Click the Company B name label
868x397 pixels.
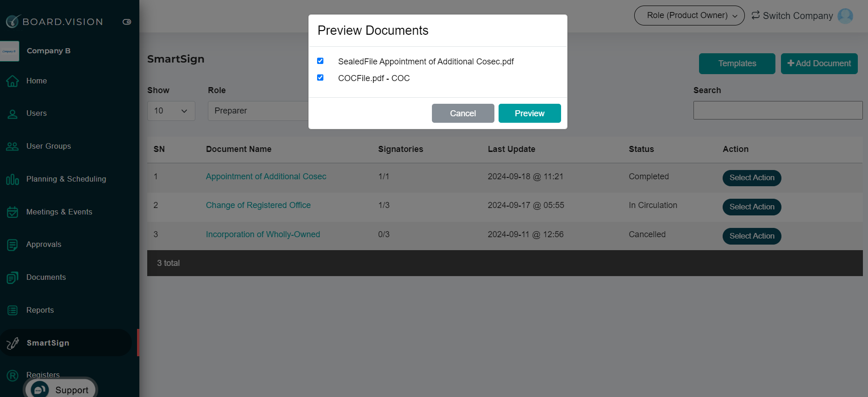49,51
